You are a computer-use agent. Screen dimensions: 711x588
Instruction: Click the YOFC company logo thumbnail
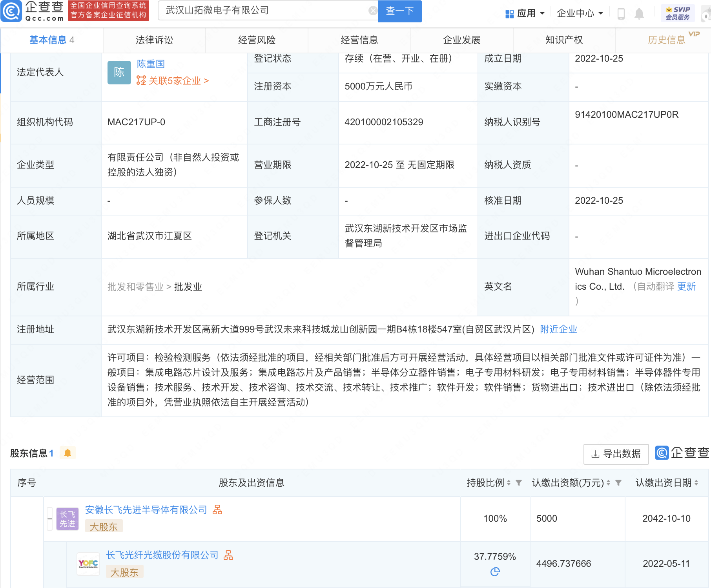pos(88,564)
